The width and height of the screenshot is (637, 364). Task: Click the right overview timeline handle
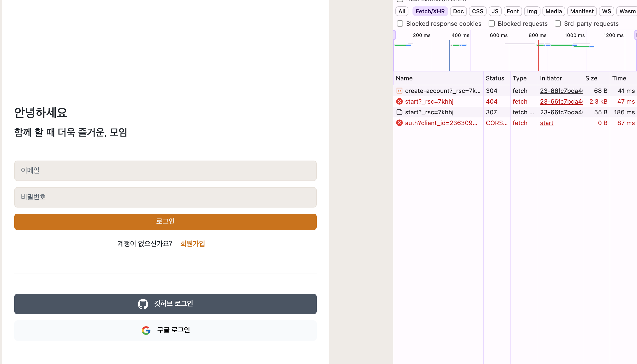(x=636, y=35)
